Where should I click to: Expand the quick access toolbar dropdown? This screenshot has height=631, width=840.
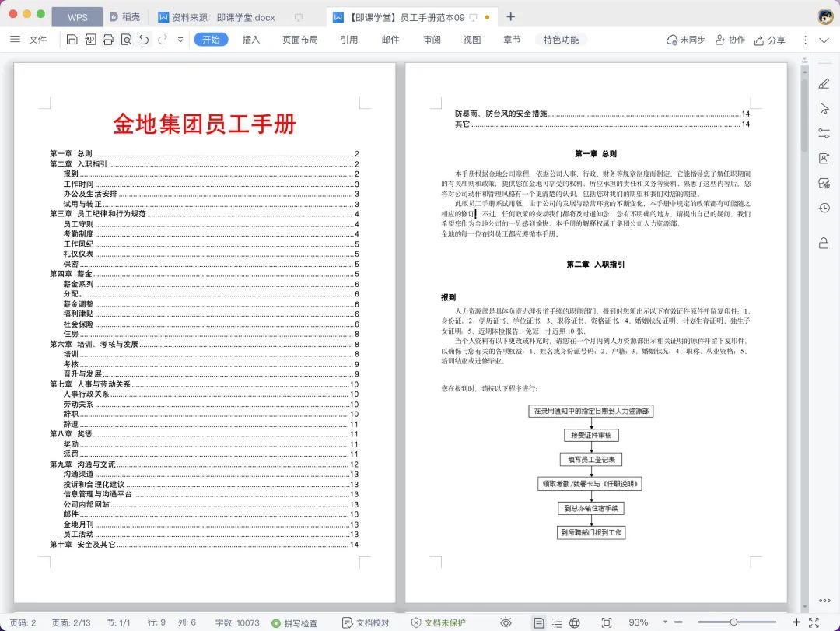point(180,40)
